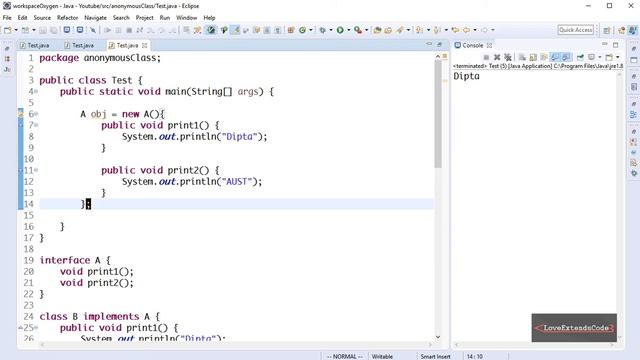Close the active Test.java editor tab

coord(144,45)
